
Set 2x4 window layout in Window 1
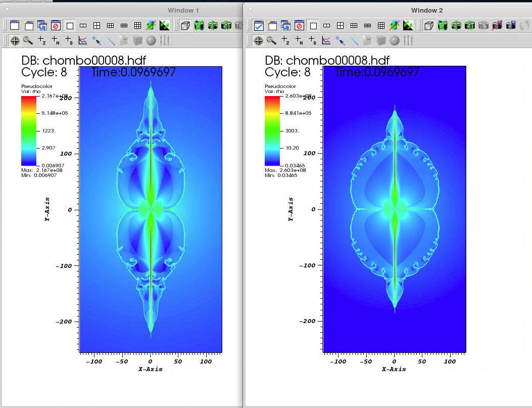(124, 25)
